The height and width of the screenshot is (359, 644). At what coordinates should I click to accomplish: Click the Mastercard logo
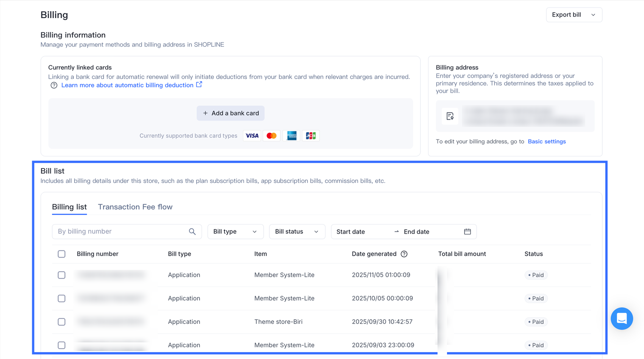tap(271, 136)
